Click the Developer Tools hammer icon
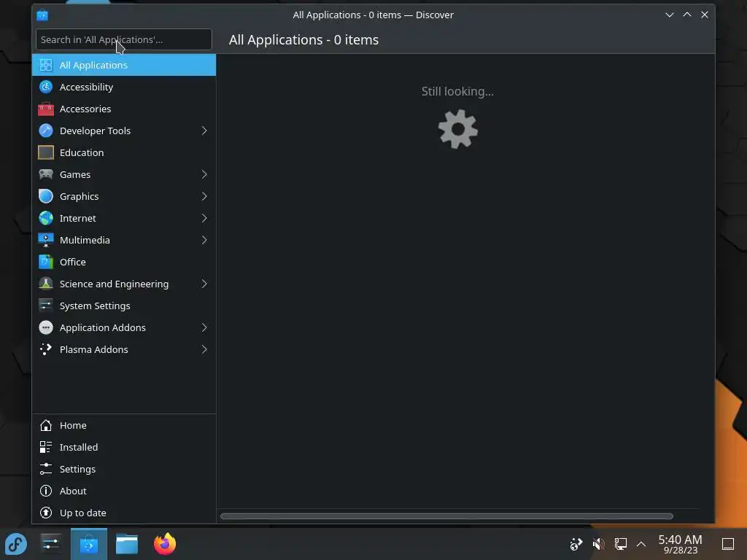 point(46,131)
